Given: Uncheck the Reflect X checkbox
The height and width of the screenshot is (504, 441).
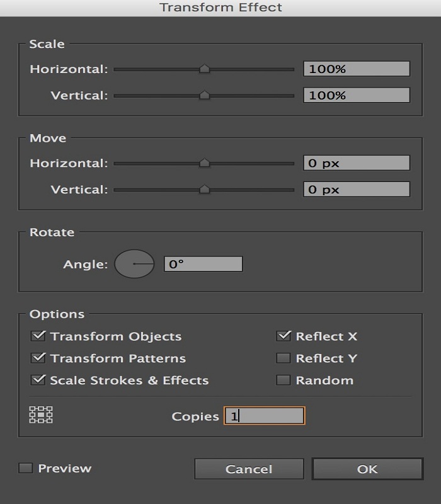Looking at the screenshot, I should pyautogui.click(x=283, y=336).
